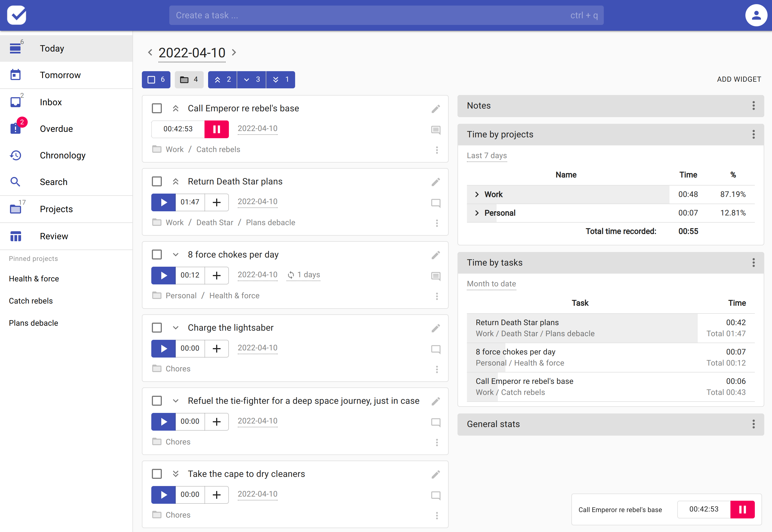The width and height of the screenshot is (772, 532).
Task: Edit 8 force chokes per day task
Action: coord(436,255)
